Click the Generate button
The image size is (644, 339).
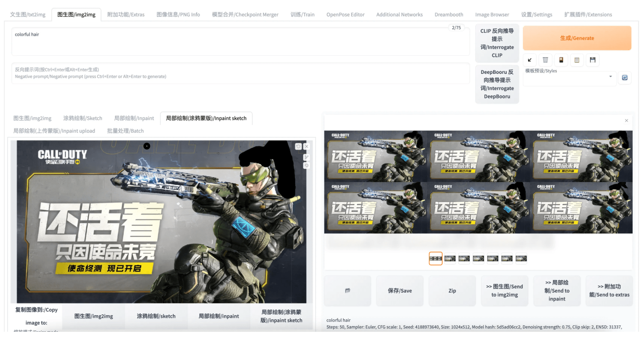tap(577, 38)
